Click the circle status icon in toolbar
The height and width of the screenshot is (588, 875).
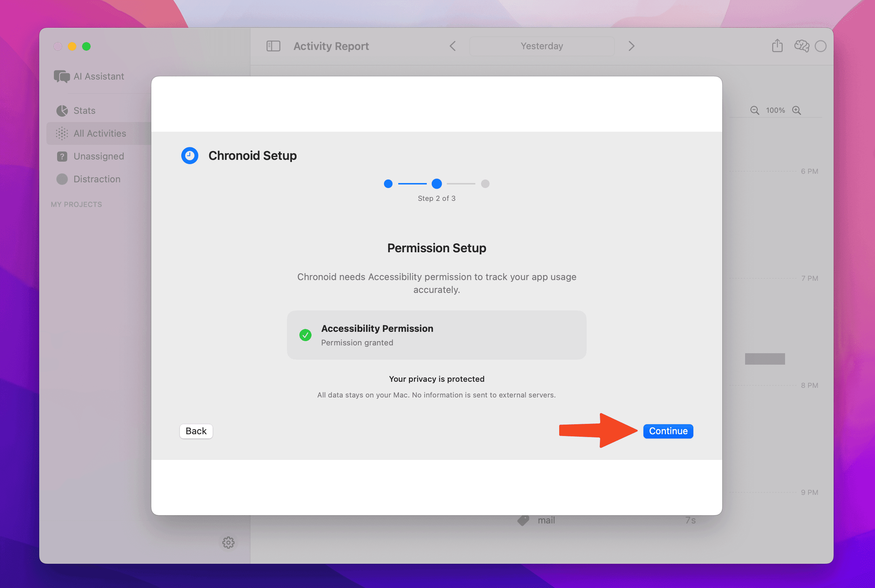[x=820, y=46]
